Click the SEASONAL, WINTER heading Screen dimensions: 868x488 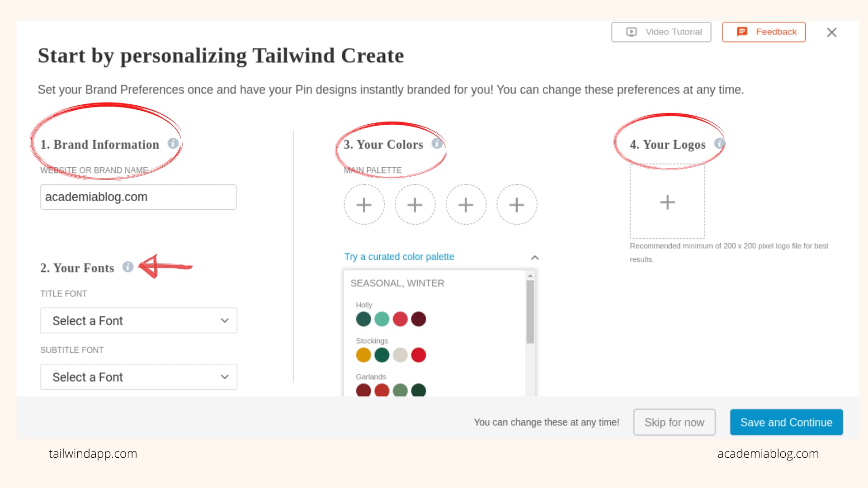pos(397,283)
